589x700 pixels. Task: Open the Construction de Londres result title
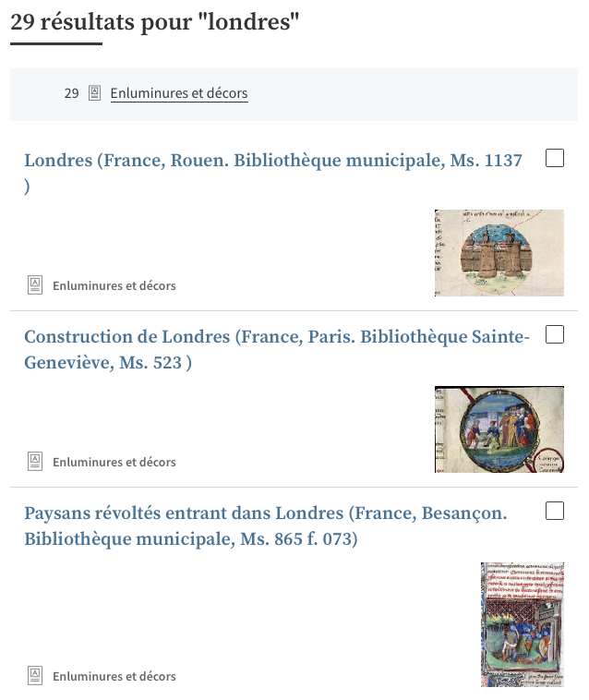[x=277, y=337]
